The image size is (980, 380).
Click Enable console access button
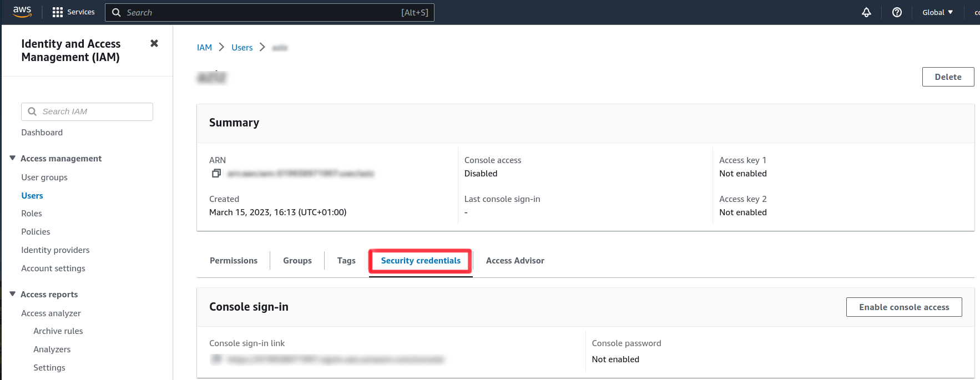click(x=904, y=307)
